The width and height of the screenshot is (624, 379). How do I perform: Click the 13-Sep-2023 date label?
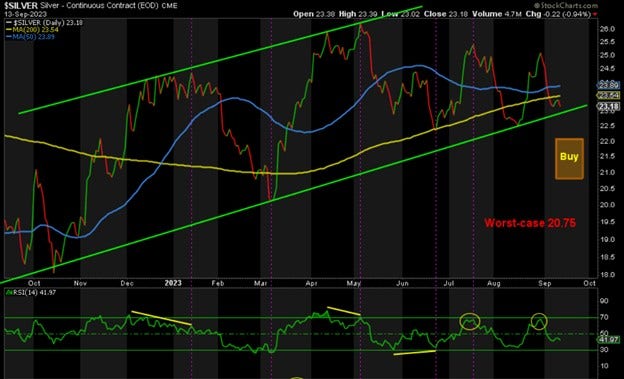pyautogui.click(x=25, y=14)
